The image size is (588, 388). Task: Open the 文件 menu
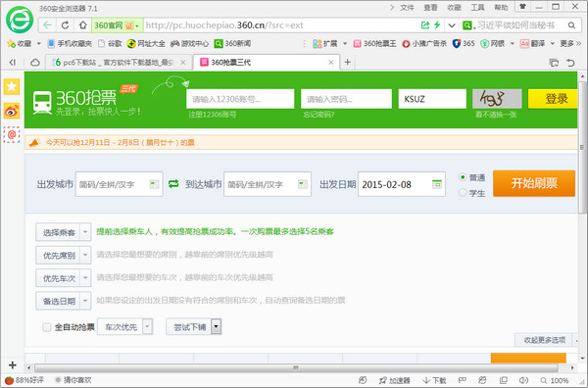pyautogui.click(x=407, y=7)
